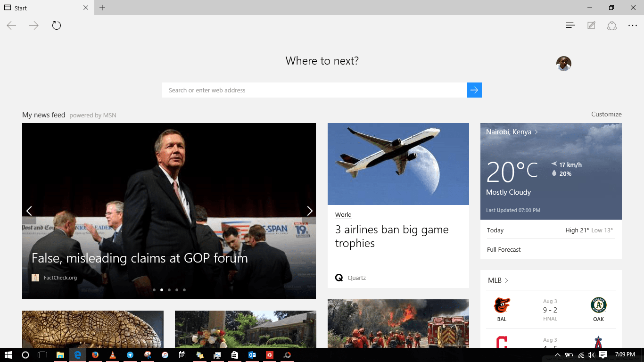Click the BAL vs OAK 9 - 2 score
This screenshot has height=362, width=644.
pyautogui.click(x=550, y=310)
